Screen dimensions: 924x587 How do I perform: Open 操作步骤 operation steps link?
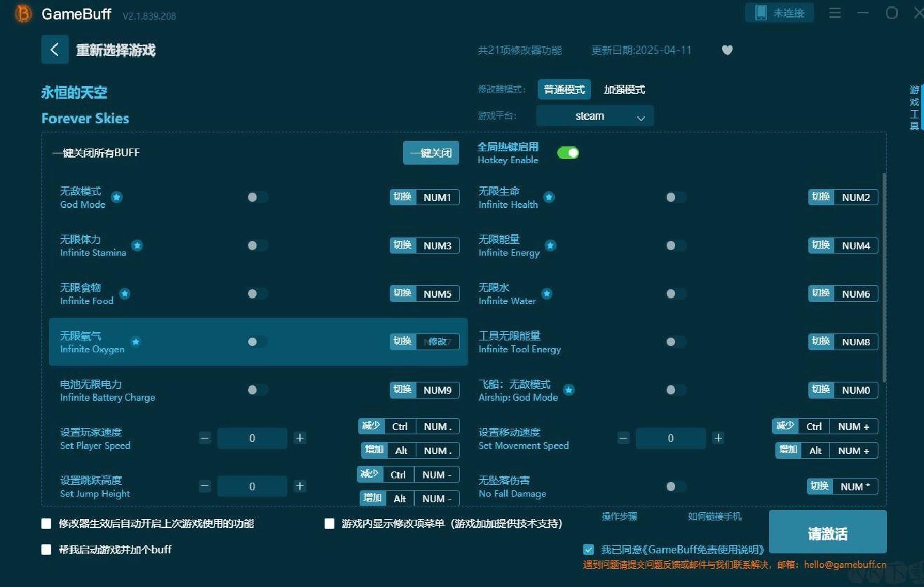(620, 516)
